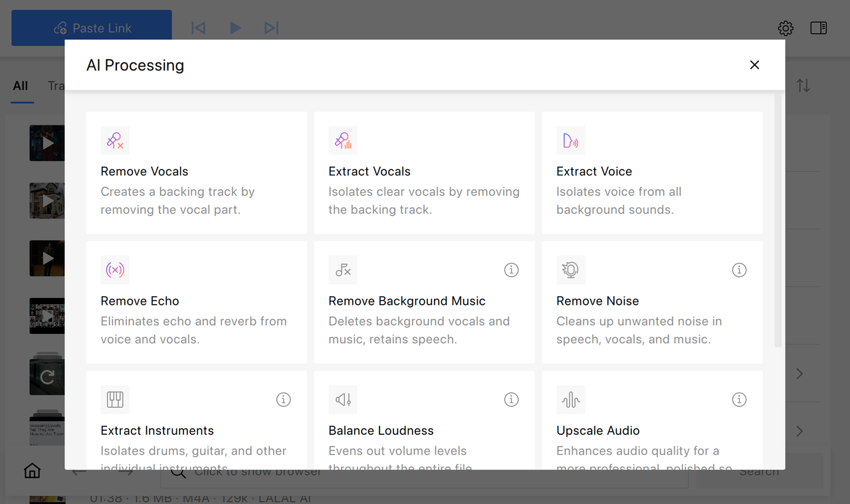Select the Upscale Audio waveform icon
Screen dimensions: 850x504
pos(571,400)
